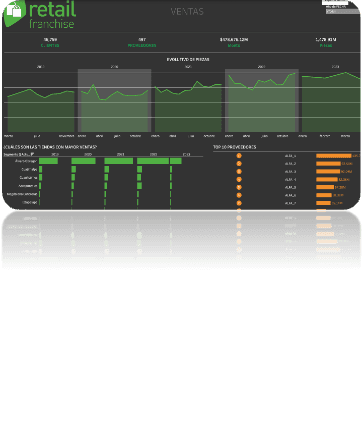Viewport: 364px width, 424px height.
Task: Click the orange bar for ALM_1
Action: 334,156
